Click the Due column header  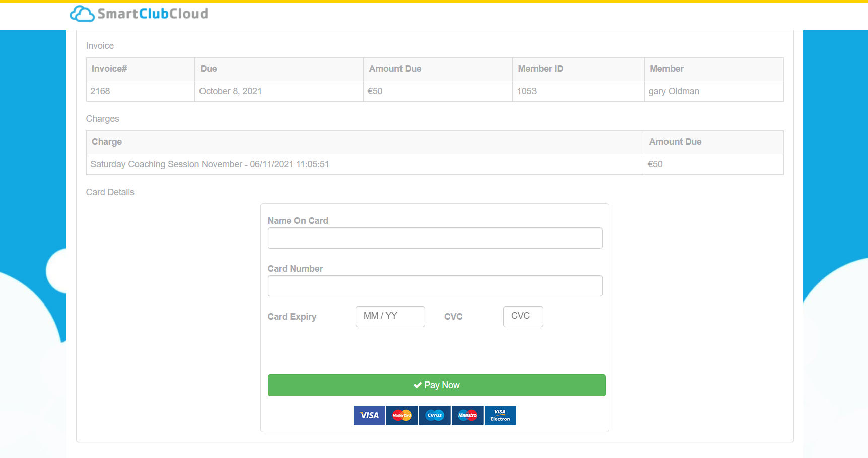(279, 69)
